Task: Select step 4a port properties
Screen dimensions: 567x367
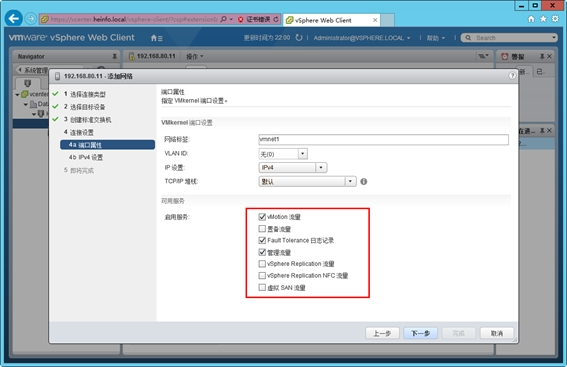Action: coord(107,145)
